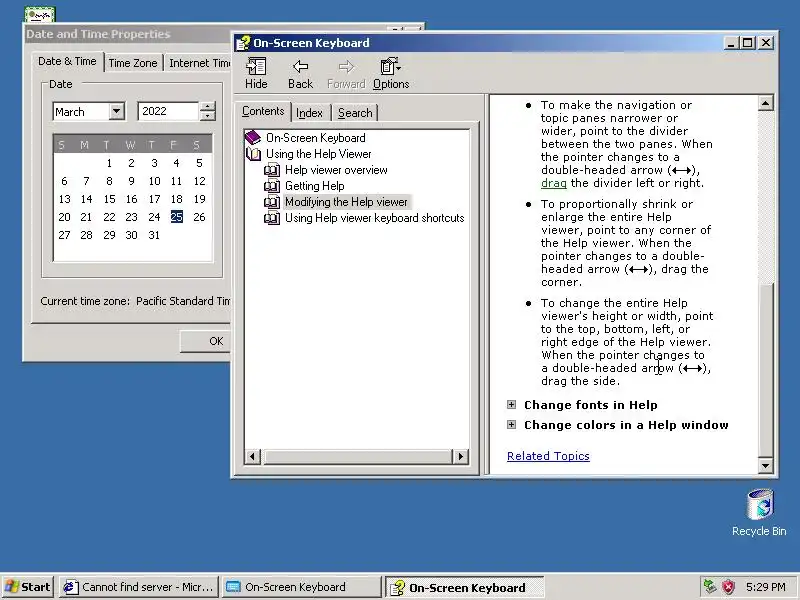The width and height of the screenshot is (800, 600).
Task: Click the active On-Screen Keyboard help taskbar button
Action: click(464, 588)
